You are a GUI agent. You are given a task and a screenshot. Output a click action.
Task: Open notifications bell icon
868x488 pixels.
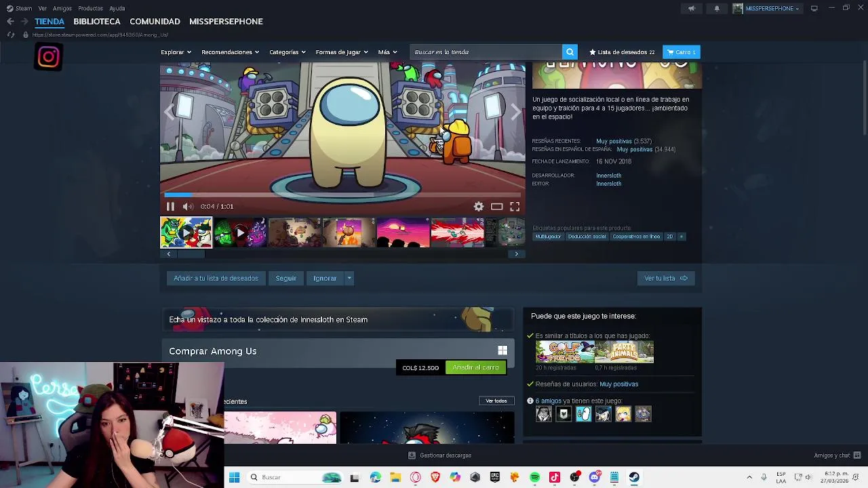717,8
